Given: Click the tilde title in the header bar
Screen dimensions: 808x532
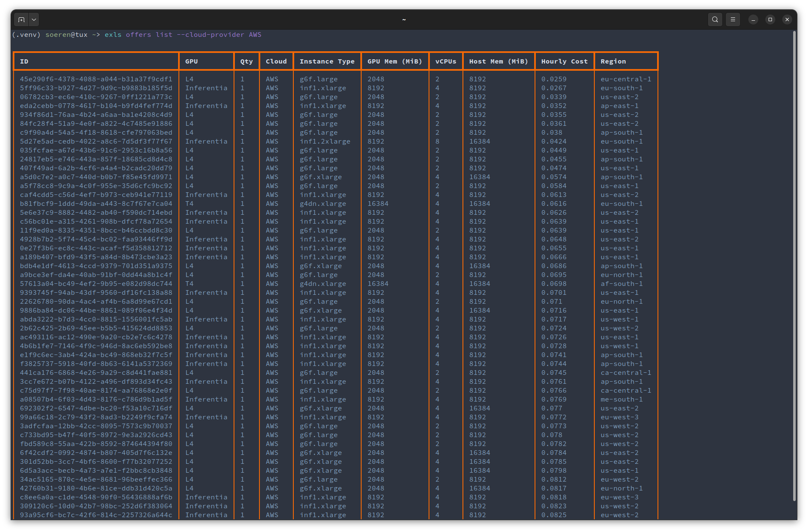Looking at the screenshot, I should [404, 19].
